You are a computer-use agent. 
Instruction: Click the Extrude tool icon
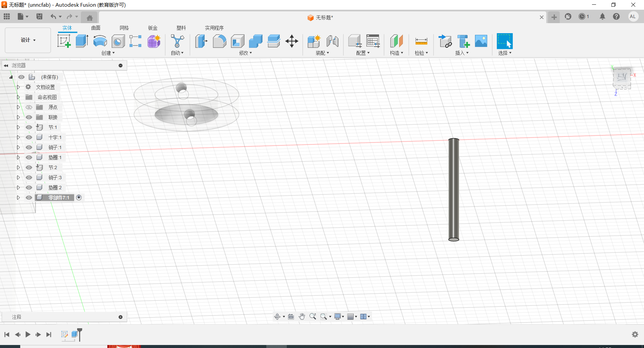click(82, 41)
